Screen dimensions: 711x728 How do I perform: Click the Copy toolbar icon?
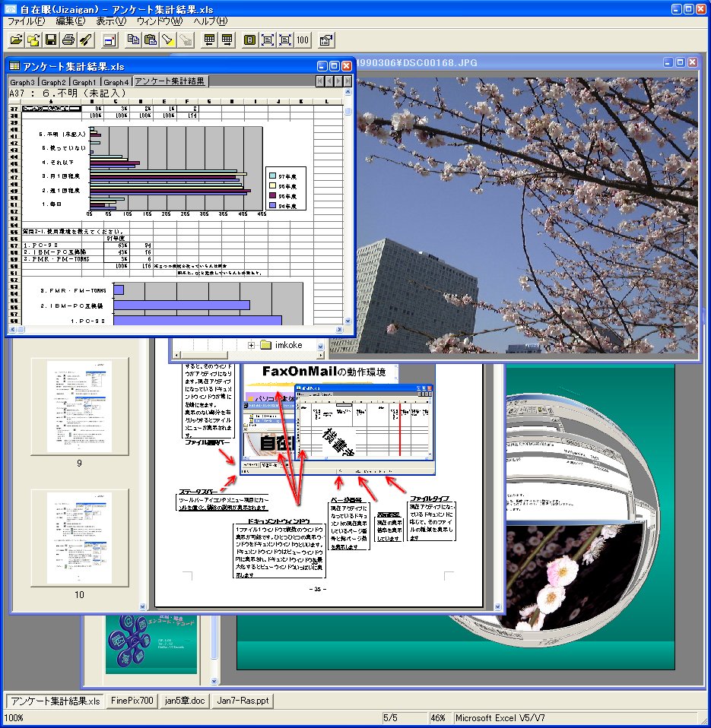133,40
